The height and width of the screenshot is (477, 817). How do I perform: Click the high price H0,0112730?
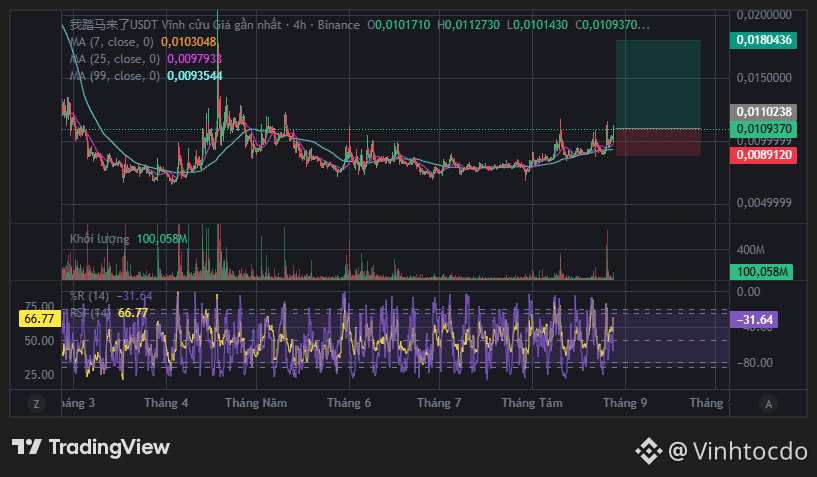[468, 25]
